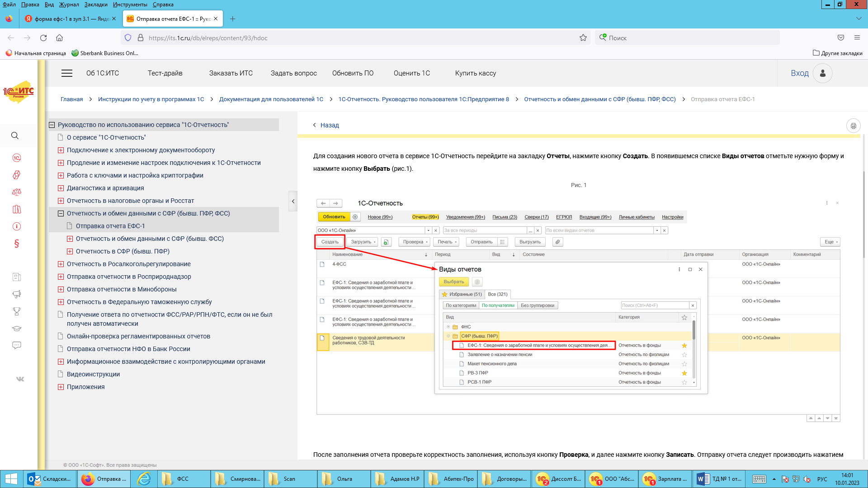Click the Рис. 1 screenshot image
Screen dimensions: 868x488
pos(579,310)
